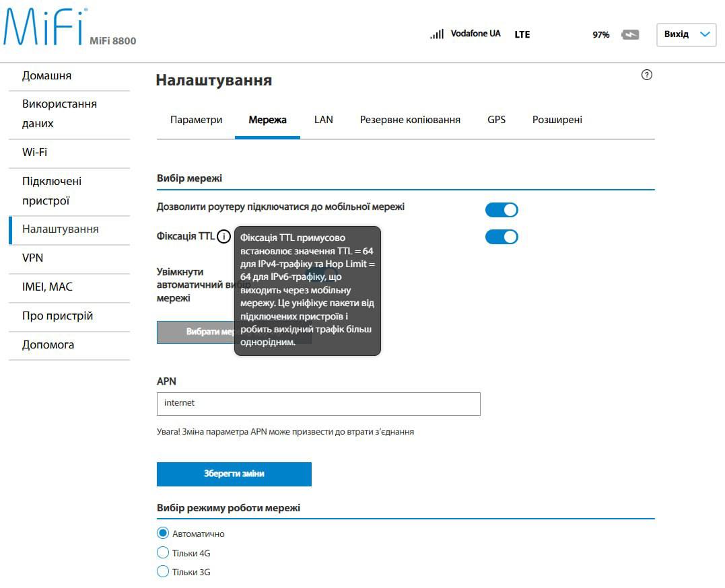
Task: Switch to the LAN tab
Action: 323,120
